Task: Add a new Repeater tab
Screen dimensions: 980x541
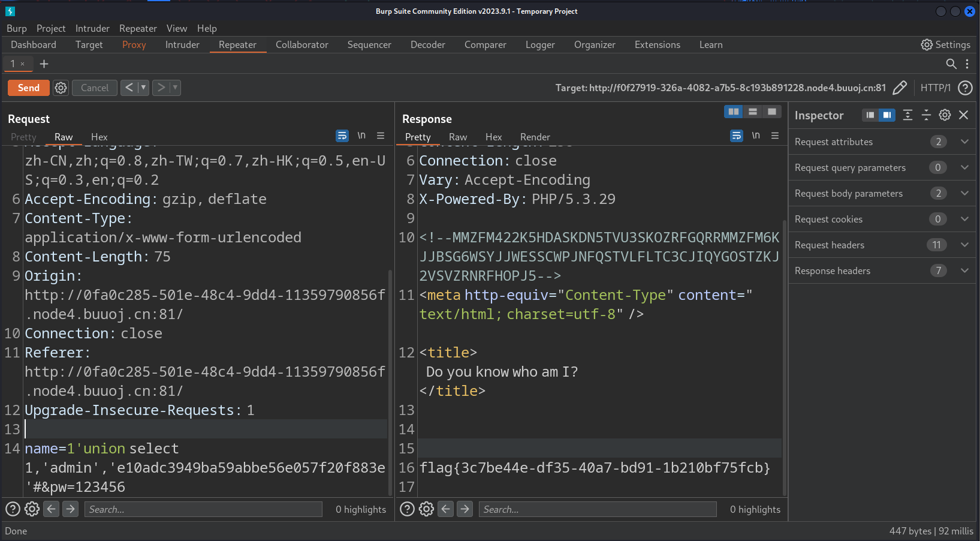Action: [x=44, y=64]
